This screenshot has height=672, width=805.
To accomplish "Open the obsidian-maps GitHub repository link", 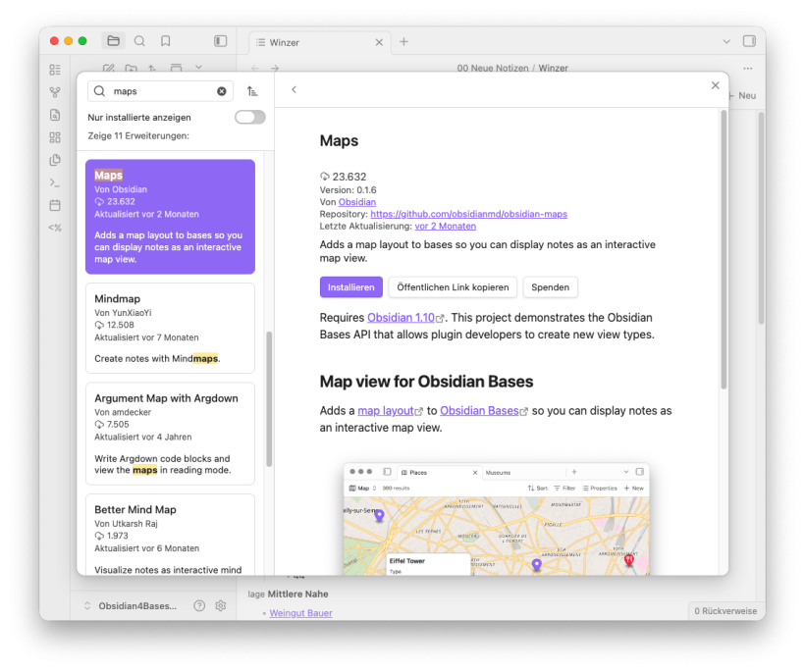I will tap(468, 214).
